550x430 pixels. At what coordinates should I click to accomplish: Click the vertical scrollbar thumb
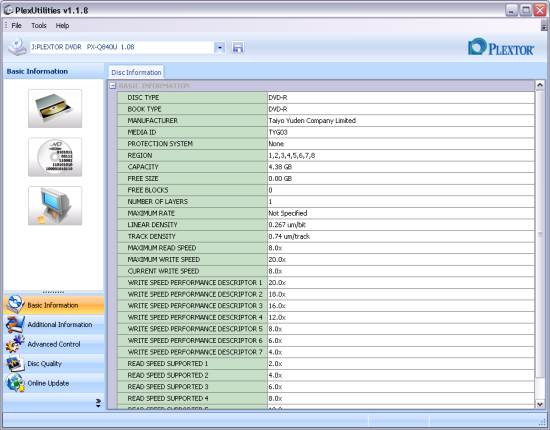(x=540, y=234)
